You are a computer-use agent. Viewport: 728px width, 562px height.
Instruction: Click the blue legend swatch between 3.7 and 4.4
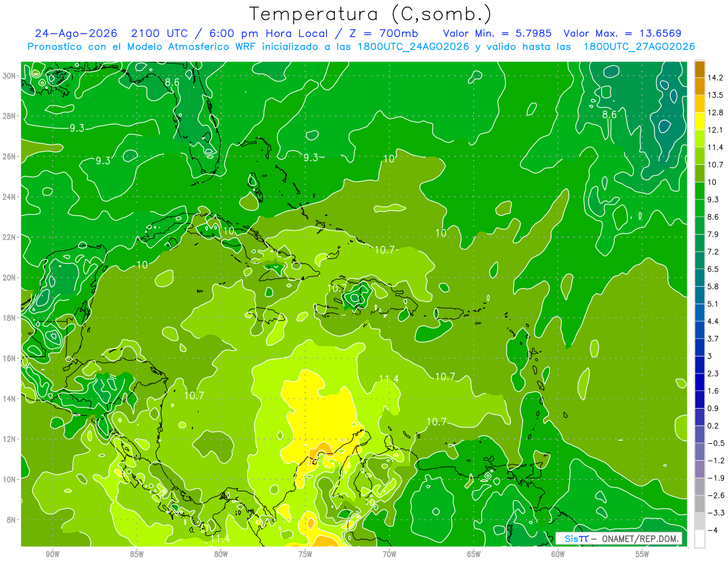coord(699,330)
